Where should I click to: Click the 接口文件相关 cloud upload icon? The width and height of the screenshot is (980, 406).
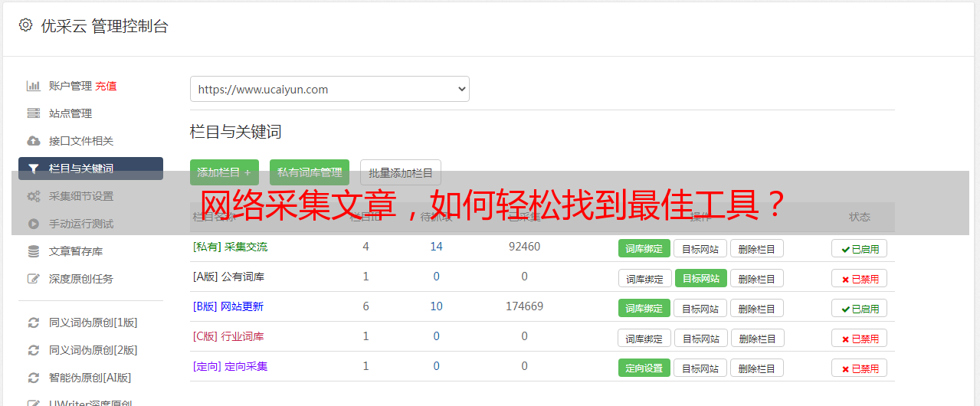[x=33, y=141]
